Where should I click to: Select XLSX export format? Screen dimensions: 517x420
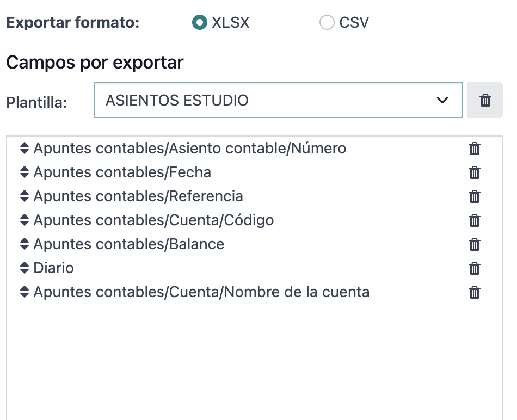(x=200, y=22)
